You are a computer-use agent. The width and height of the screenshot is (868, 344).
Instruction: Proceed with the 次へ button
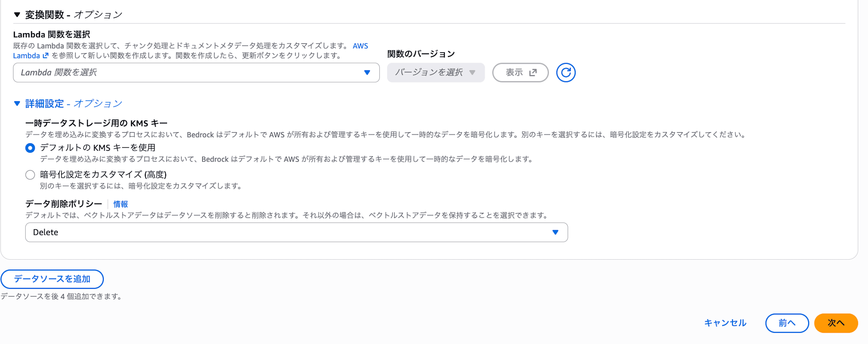point(836,323)
